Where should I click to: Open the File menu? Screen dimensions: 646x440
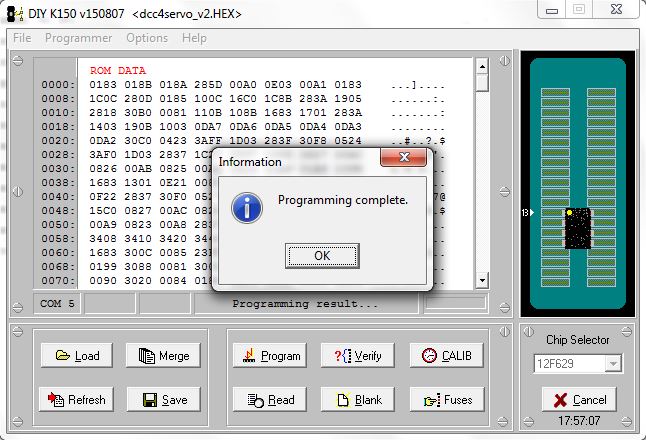(x=22, y=38)
